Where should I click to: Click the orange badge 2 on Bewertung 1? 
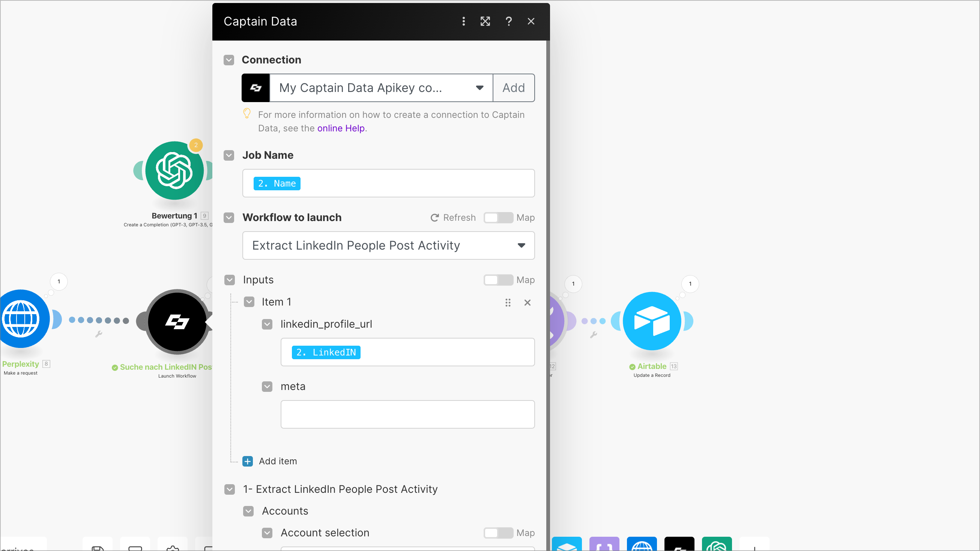pos(196,145)
